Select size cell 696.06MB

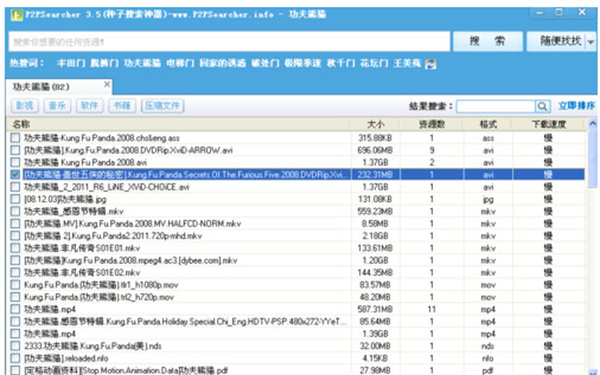(x=375, y=150)
